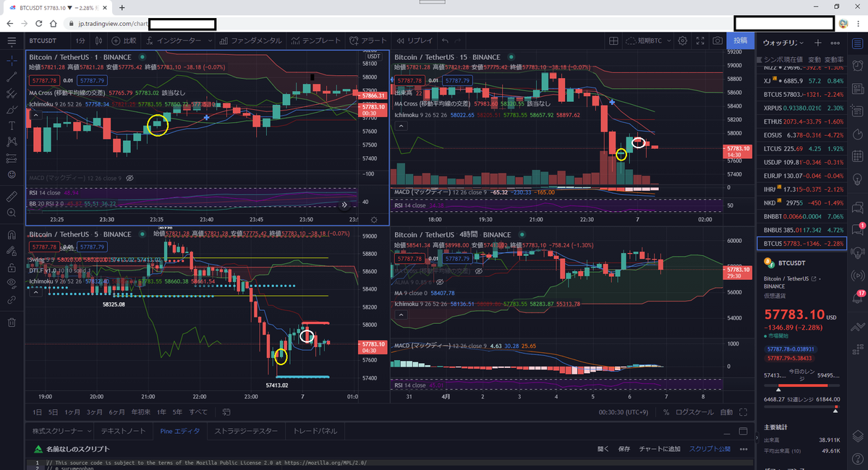868x470 pixels.
Task: Open the インジケーター indicators dialog
Action: [174, 41]
